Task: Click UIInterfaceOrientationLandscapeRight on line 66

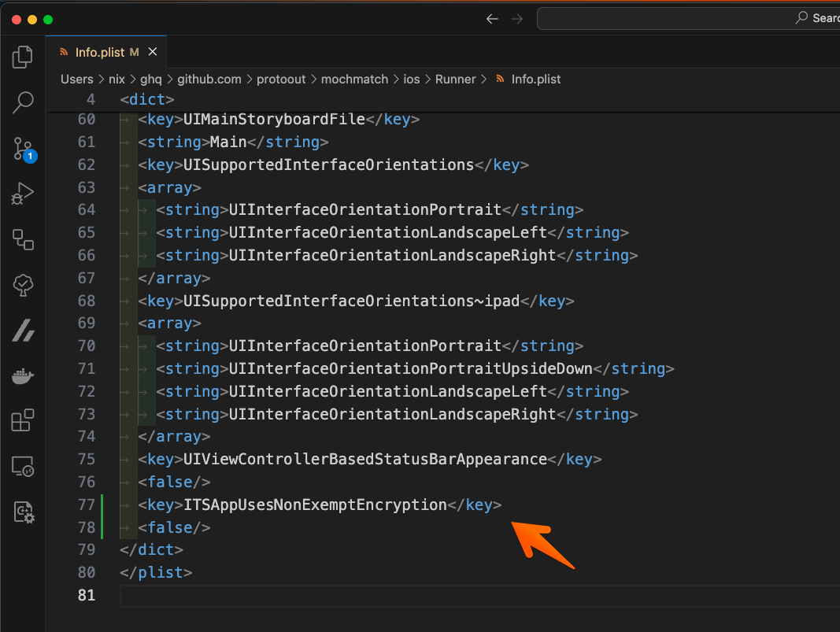Action: [x=392, y=255]
